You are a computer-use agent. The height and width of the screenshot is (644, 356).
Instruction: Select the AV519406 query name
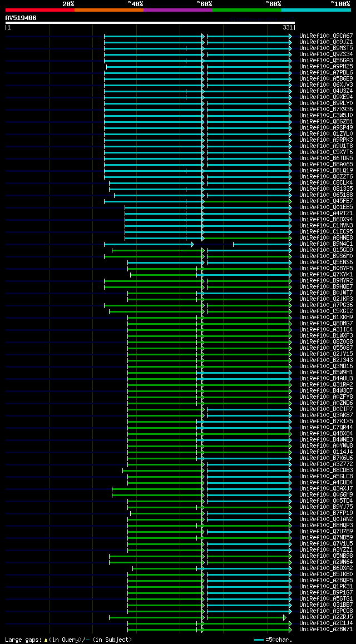[x=21, y=18]
